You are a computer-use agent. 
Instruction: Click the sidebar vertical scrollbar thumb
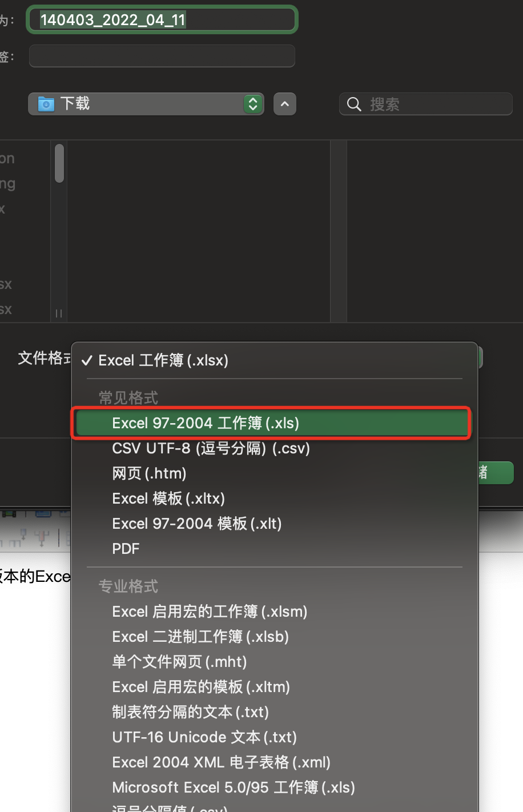click(59, 163)
